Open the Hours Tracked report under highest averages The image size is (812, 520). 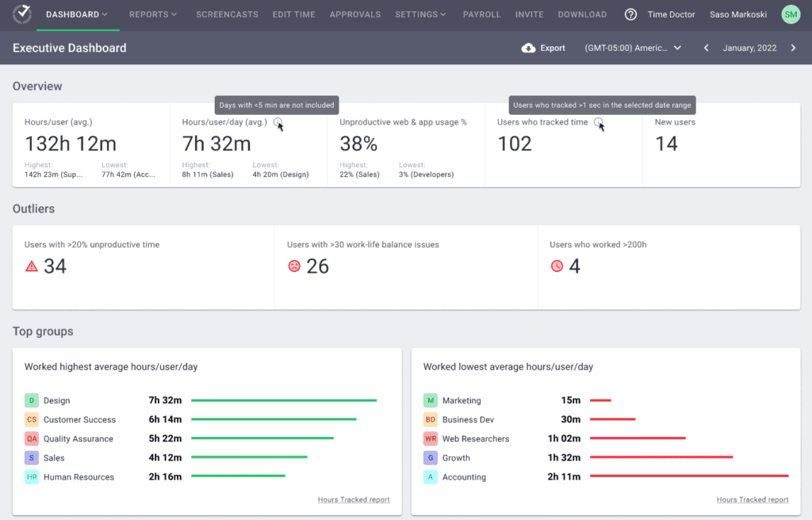(354, 499)
